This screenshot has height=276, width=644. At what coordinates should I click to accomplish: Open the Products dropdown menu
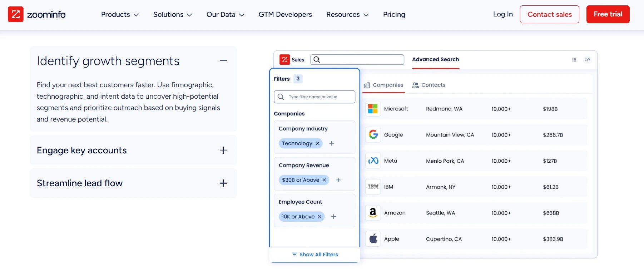tap(120, 15)
